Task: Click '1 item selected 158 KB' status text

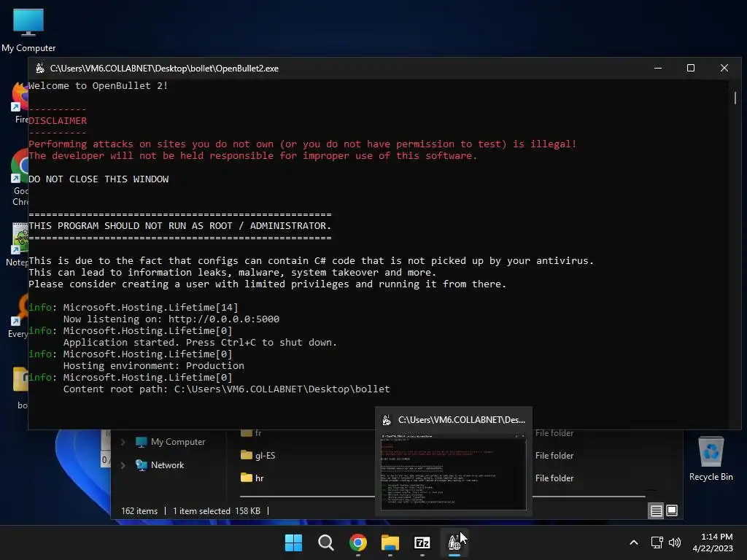Action: click(216, 511)
